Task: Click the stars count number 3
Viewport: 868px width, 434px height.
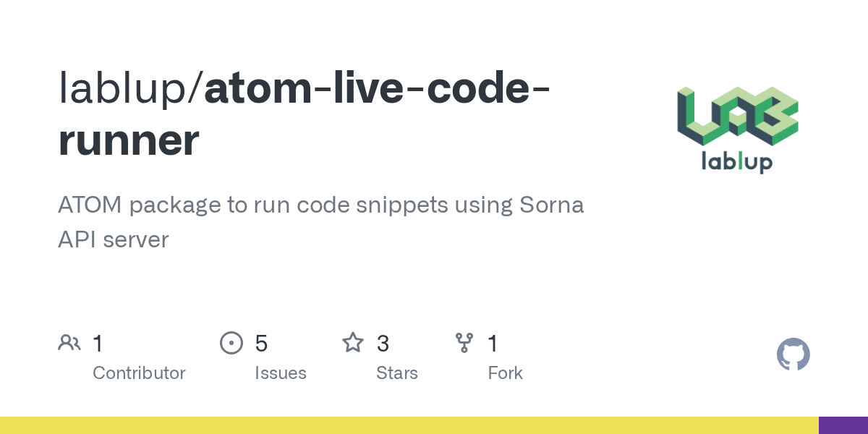Action: 383,344
